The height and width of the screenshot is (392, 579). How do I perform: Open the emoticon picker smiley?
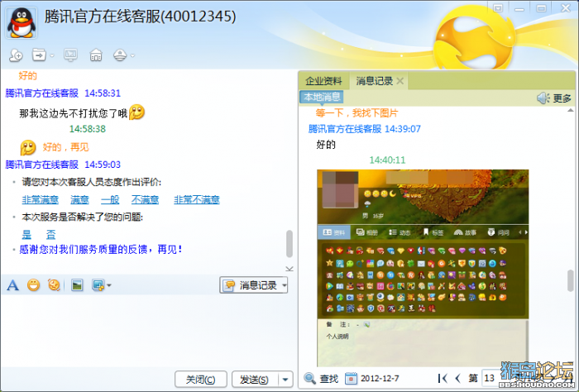(33, 285)
